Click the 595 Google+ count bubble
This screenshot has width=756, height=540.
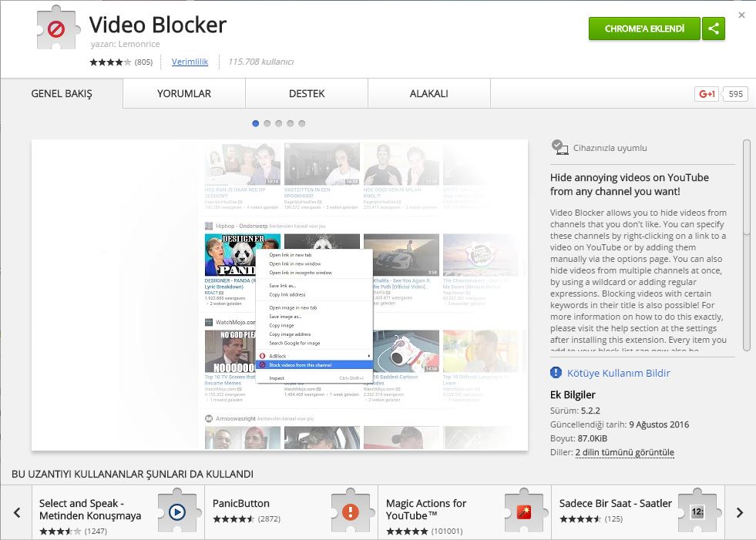pyautogui.click(x=735, y=94)
